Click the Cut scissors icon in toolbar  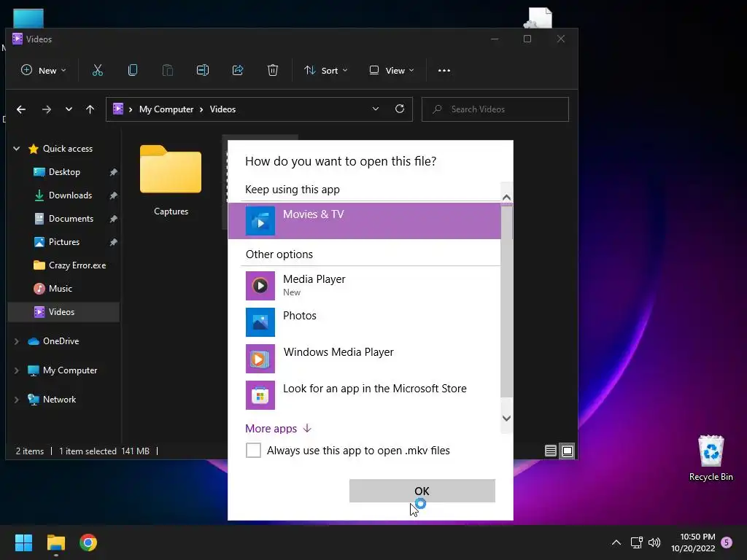pos(98,71)
